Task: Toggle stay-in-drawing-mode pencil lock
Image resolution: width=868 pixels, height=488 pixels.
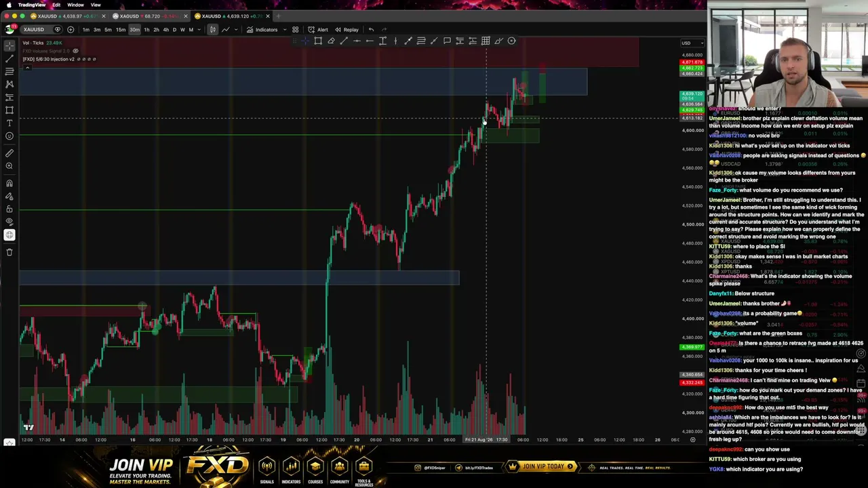Action: click(x=9, y=196)
